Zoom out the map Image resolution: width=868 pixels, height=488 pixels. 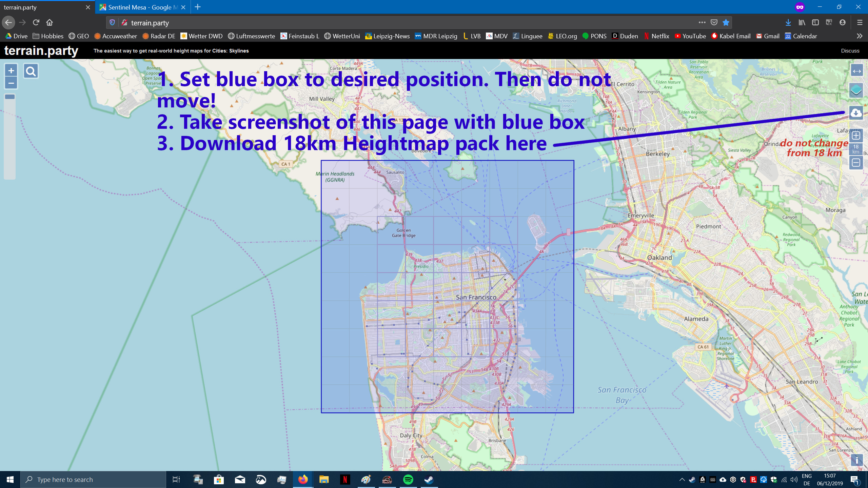[x=11, y=83]
